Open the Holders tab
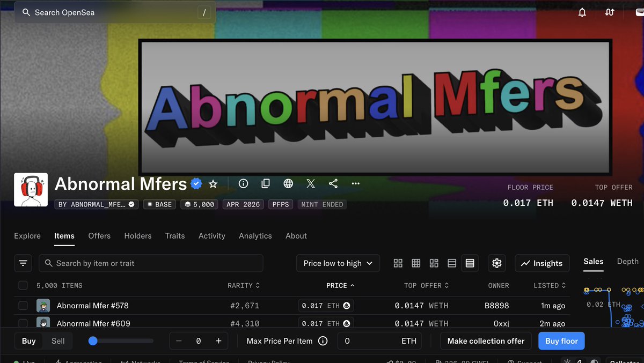Viewport: 644px width, 363px height. (x=138, y=236)
